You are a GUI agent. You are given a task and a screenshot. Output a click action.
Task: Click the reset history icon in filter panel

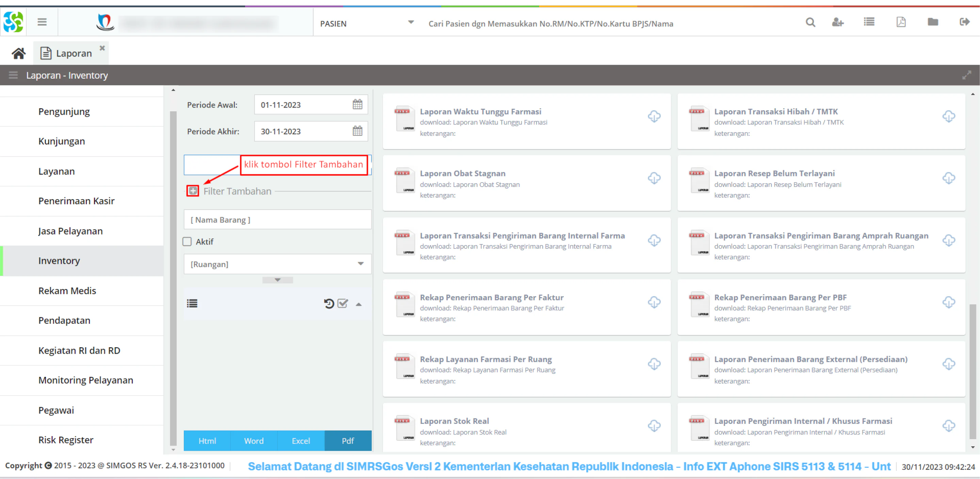(x=329, y=304)
